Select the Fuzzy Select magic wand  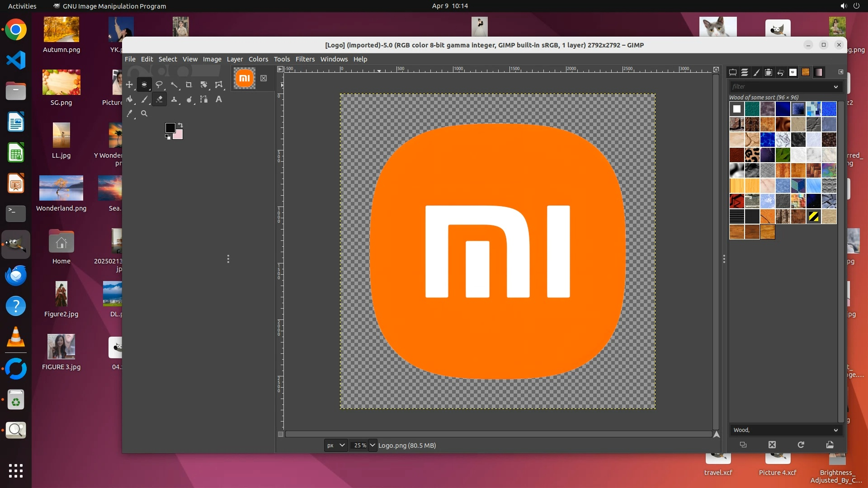(x=174, y=84)
